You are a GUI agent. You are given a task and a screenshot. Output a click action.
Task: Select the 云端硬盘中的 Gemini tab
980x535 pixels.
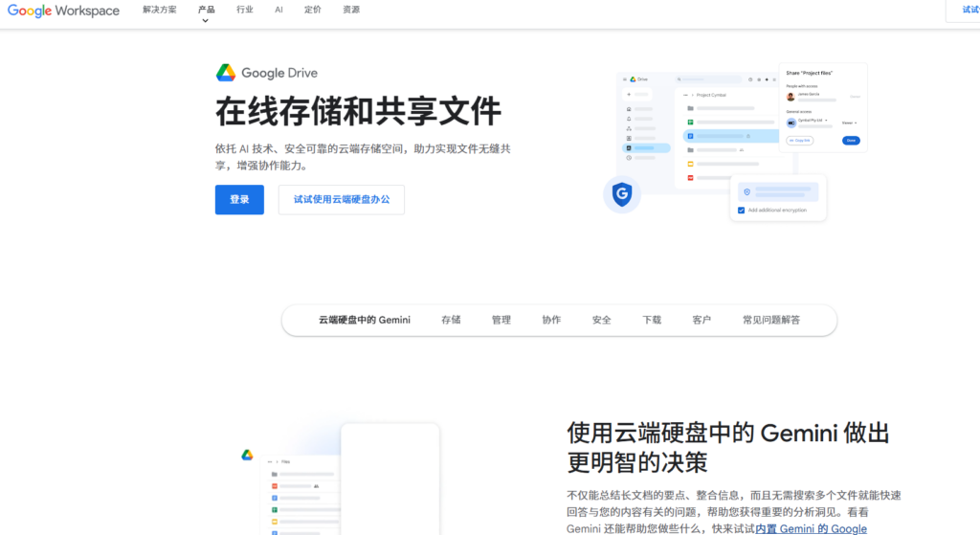point(364,320)
